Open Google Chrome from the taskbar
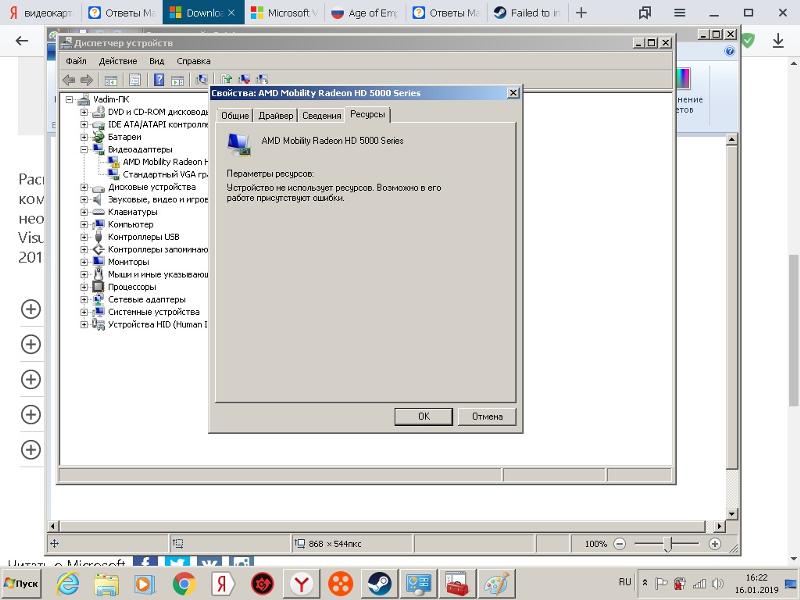Screen dimensions: 800x600 pyautogui.click(x=184, y=583)
